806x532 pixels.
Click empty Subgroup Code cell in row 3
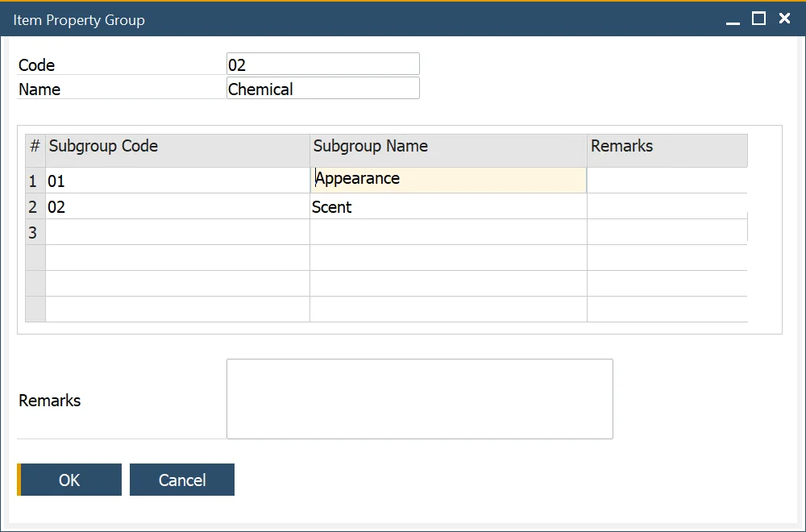point(177,233)
